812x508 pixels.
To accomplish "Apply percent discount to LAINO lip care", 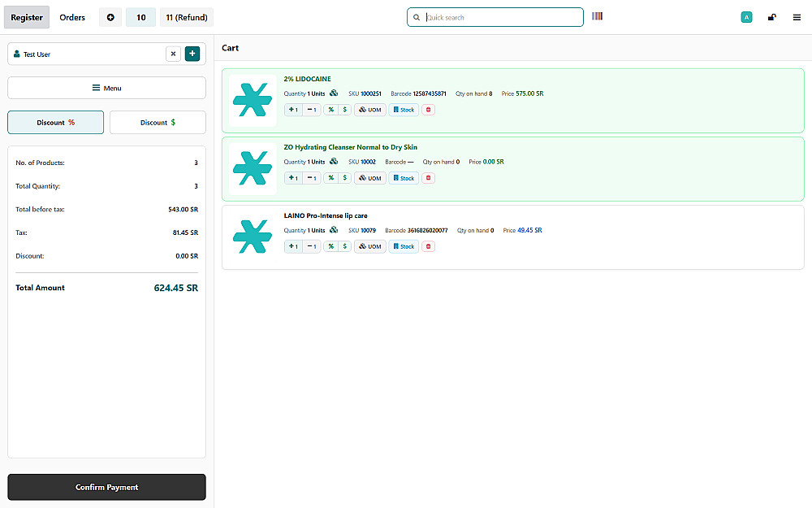I will pyautogui.click(x=331, y=247).
